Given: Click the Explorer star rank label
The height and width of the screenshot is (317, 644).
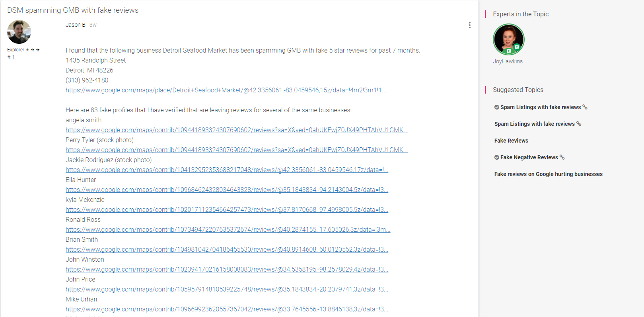Looking at the screenshot, I should 23,50.
